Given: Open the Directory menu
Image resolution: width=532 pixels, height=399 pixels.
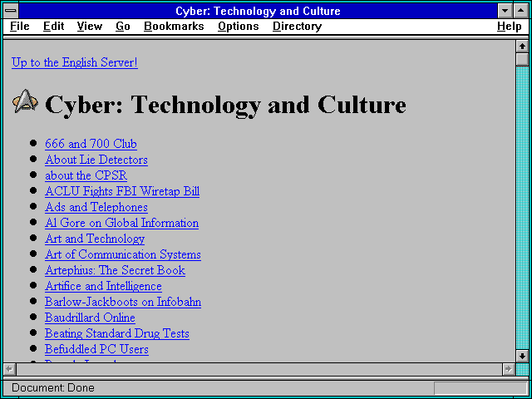Looking at the screenshot, I should tap(298, 26).
